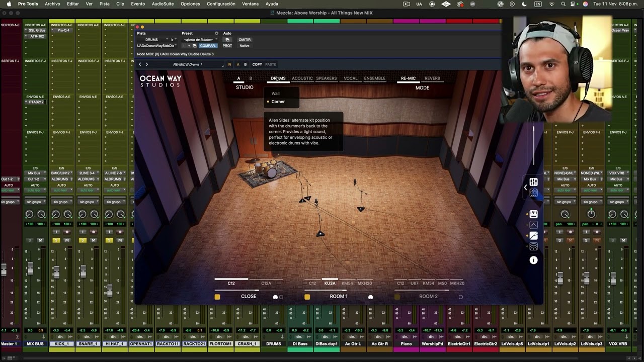Toggle the CLOSE mic enable square
Image resolution: width=644 pixels, height=362 pixels.
(217, 297)
